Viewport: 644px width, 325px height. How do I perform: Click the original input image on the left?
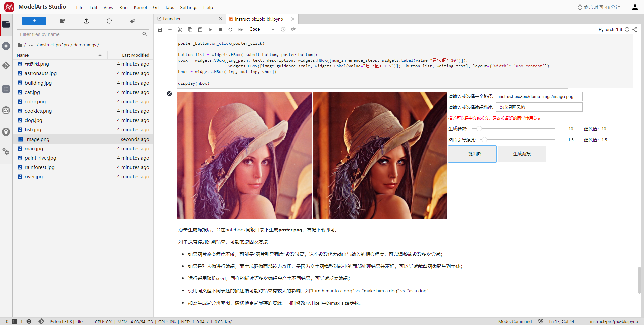click(x=245, y=155)
